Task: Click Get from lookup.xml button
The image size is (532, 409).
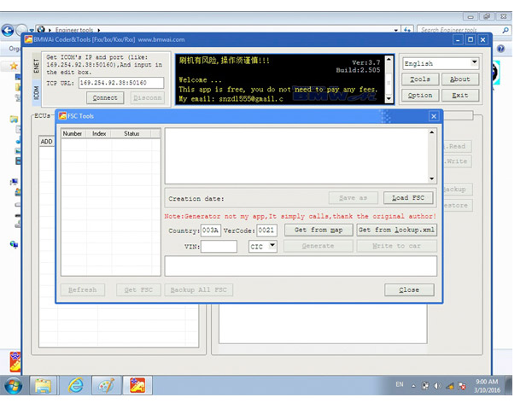Action: (396, 230)
